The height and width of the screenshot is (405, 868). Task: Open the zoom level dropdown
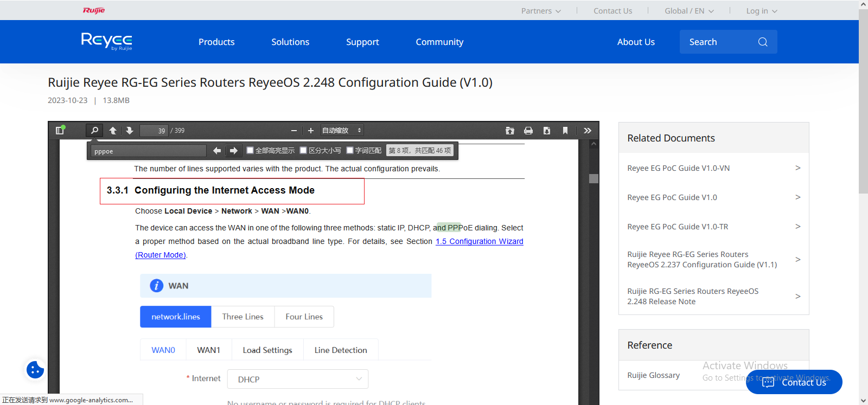(342, 131)
